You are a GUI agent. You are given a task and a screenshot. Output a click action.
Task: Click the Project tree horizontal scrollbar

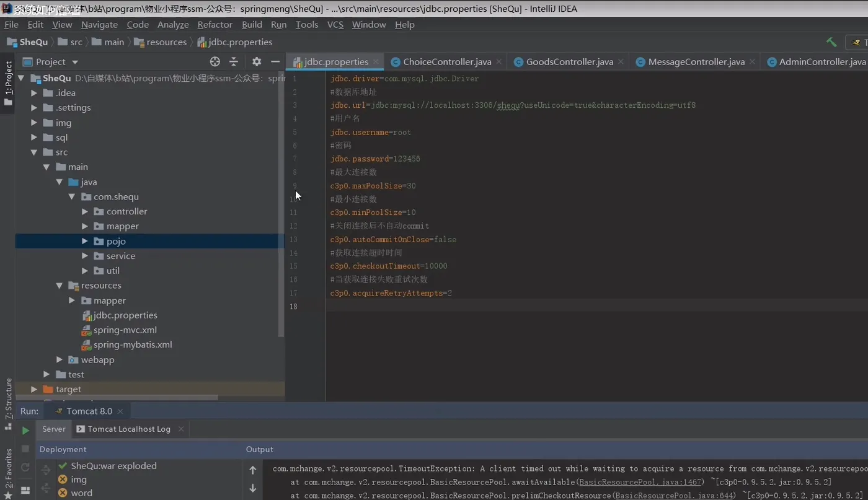click(x=117, y=398)
